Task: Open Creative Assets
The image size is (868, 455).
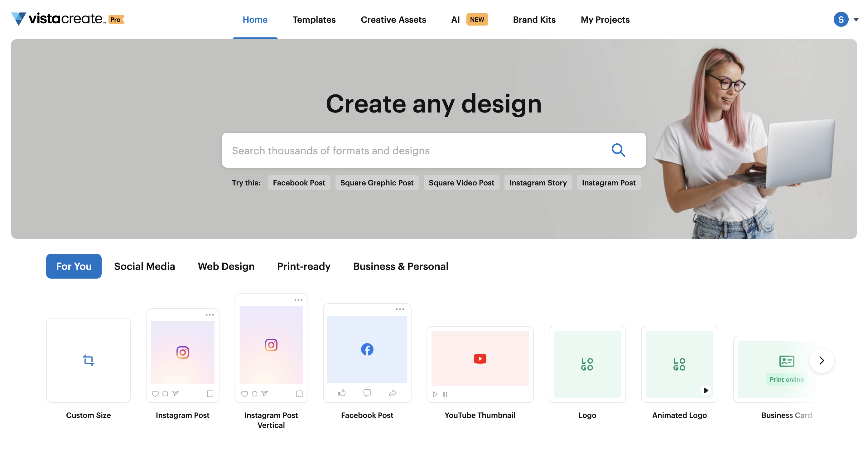Action: pos(393,20)
